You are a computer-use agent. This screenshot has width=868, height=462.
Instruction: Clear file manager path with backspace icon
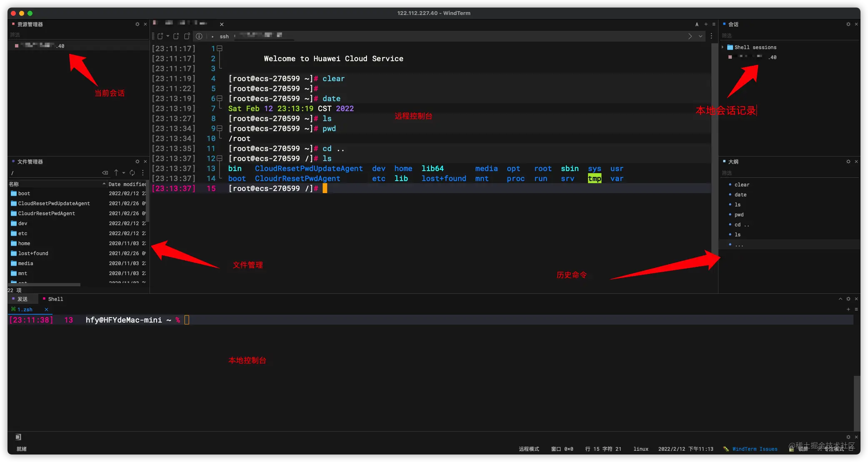click(x=105, y=173)
